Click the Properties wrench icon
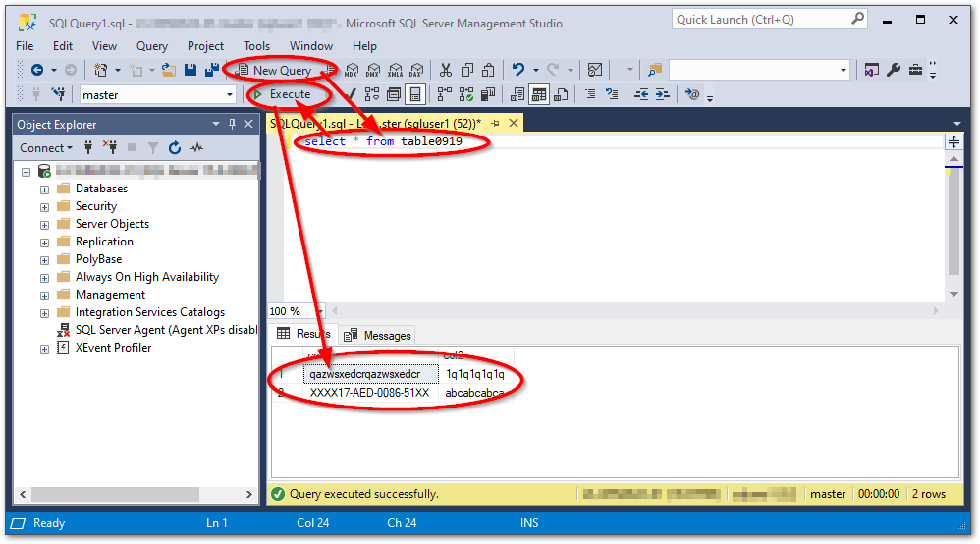 tap(894, 70)
